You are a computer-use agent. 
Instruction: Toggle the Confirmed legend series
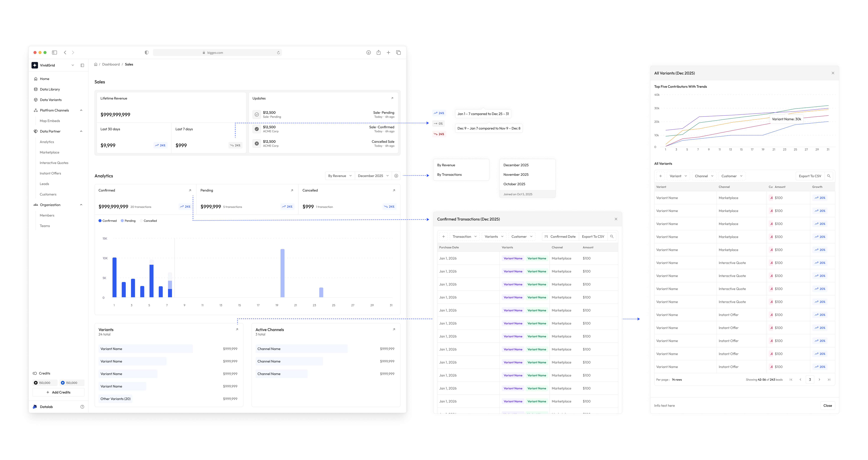click(107, 221)
